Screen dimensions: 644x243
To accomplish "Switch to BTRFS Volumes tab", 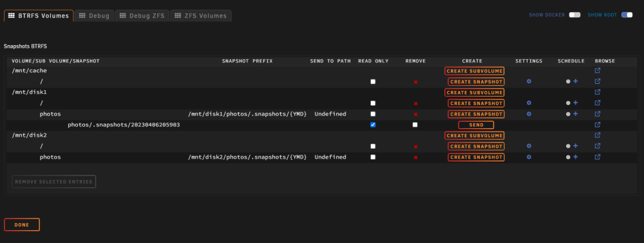I will click(39, 15).
